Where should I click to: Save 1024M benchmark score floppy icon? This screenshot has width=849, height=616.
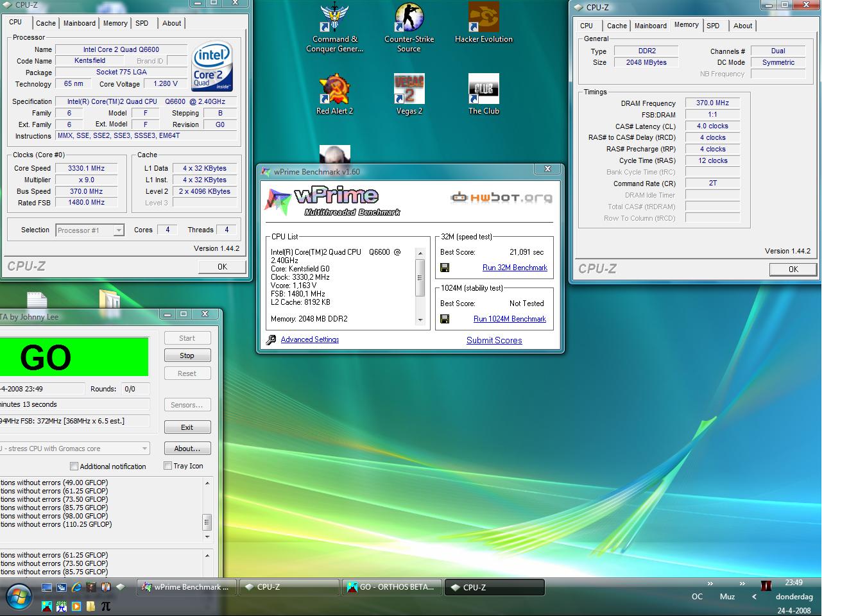pos(445,319)
